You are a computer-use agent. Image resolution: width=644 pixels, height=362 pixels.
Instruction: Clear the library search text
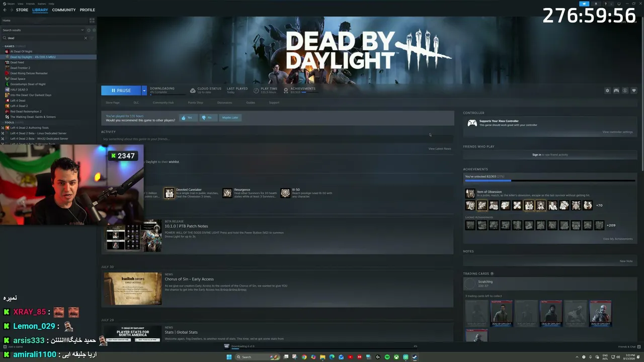click(86, 38)
